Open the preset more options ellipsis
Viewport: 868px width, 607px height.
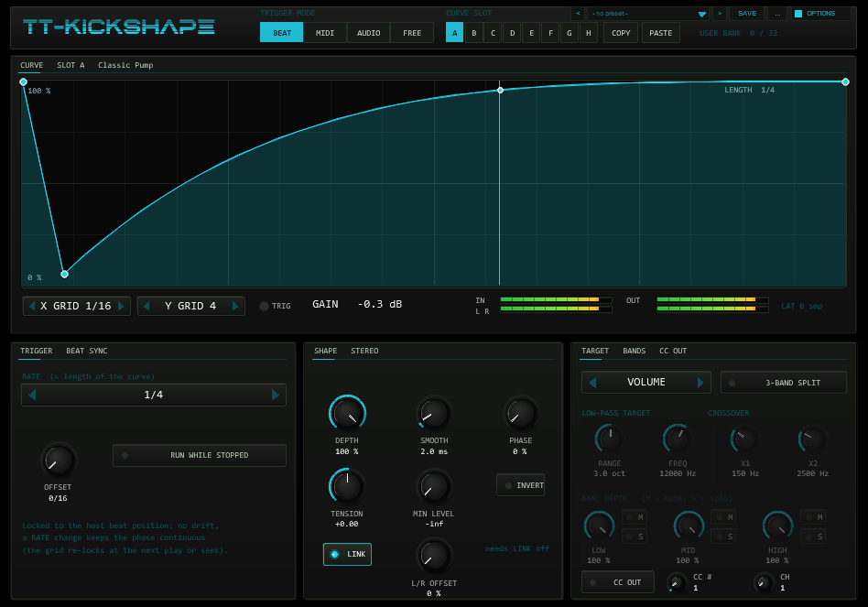point(777,14)
